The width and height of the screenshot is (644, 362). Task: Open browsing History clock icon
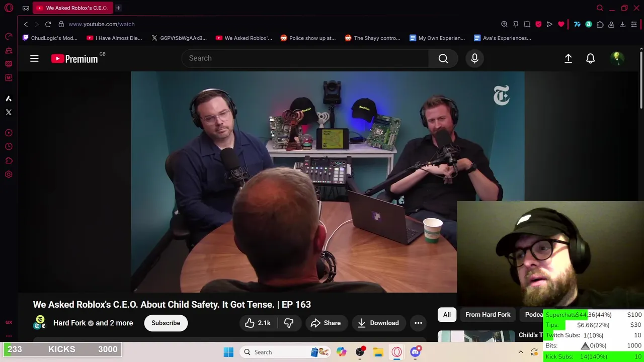point(9,147)
